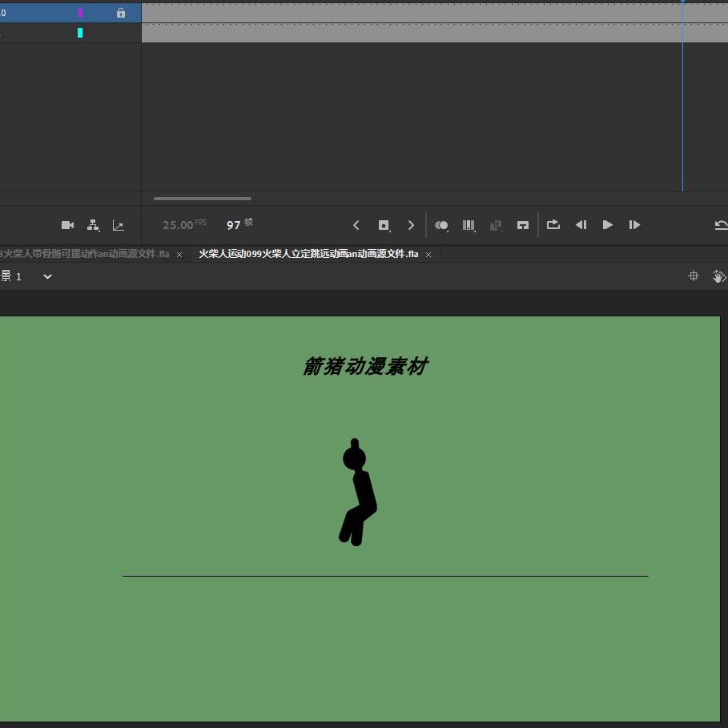
Task: Close the 火柴人带骨骼可摆动作 .fla tab
Action: [x=179, y=255]
